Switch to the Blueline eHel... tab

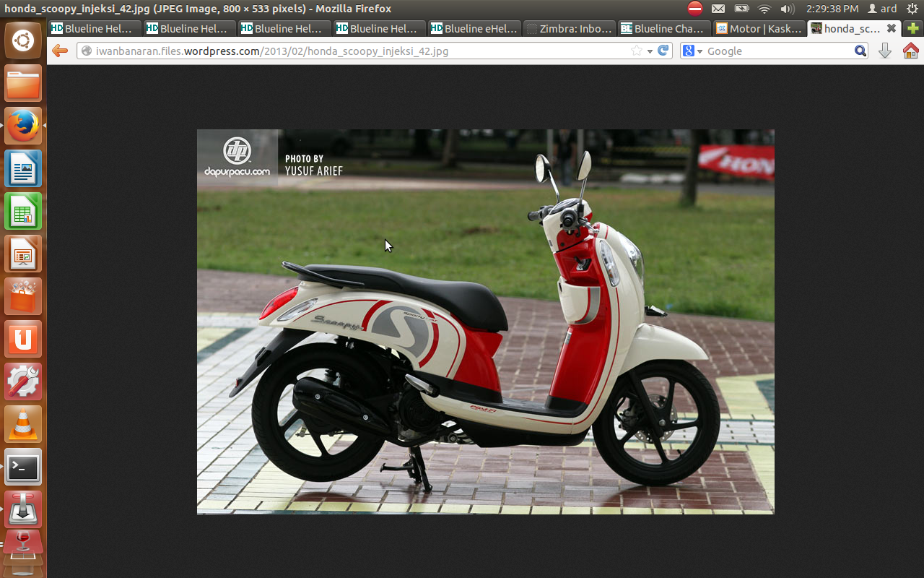tap(474, 28)
